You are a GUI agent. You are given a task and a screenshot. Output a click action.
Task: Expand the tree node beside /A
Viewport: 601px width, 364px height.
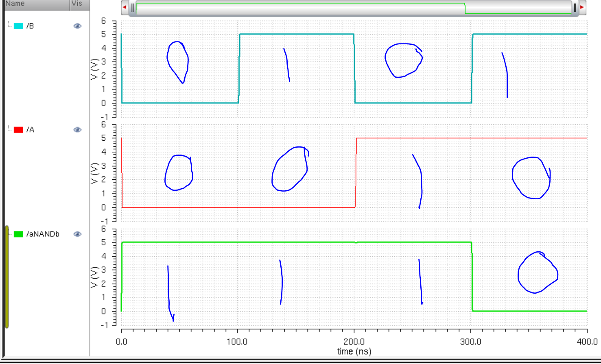pyautogui.click(x=10, y=129)
